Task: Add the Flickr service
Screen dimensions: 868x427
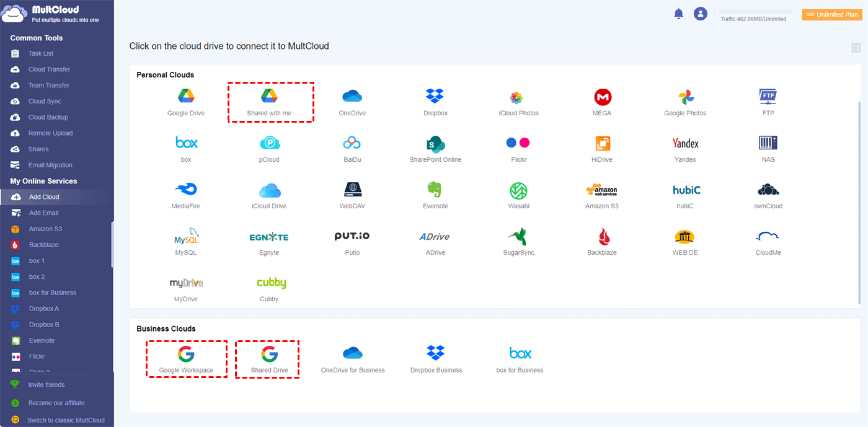Action: [x=518, y=149]
